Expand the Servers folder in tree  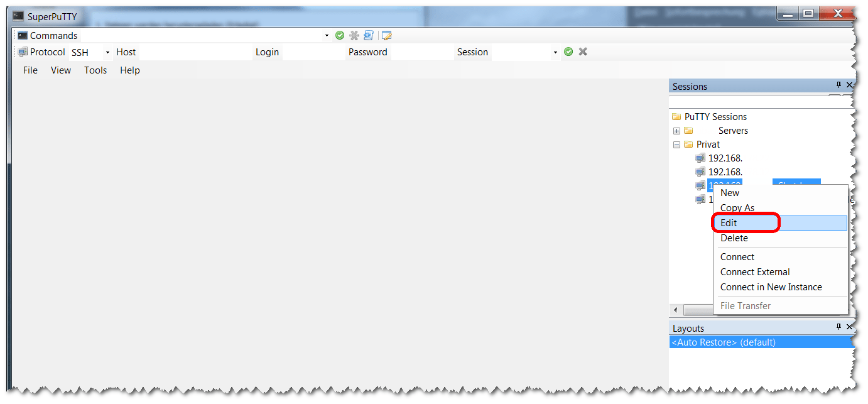[676, 131]
